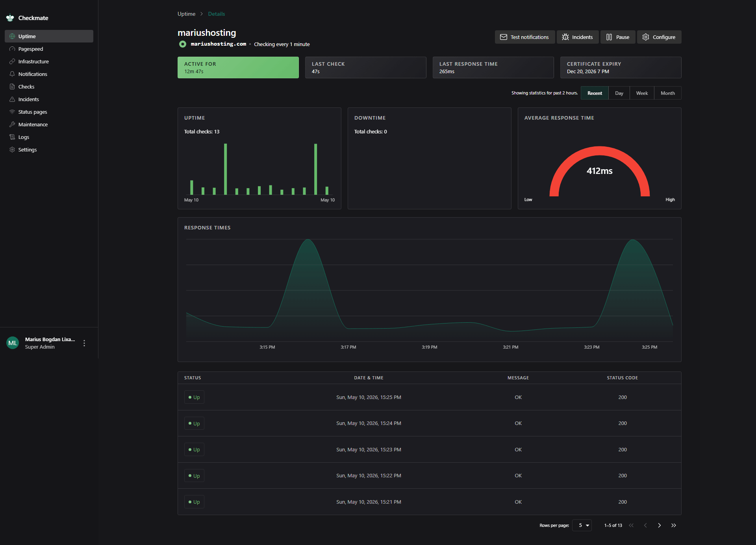756x545 pixels.
Task: Click 'Sun, May 10, 2026, 15:24 PM' cell
Action: click(369, 423)
